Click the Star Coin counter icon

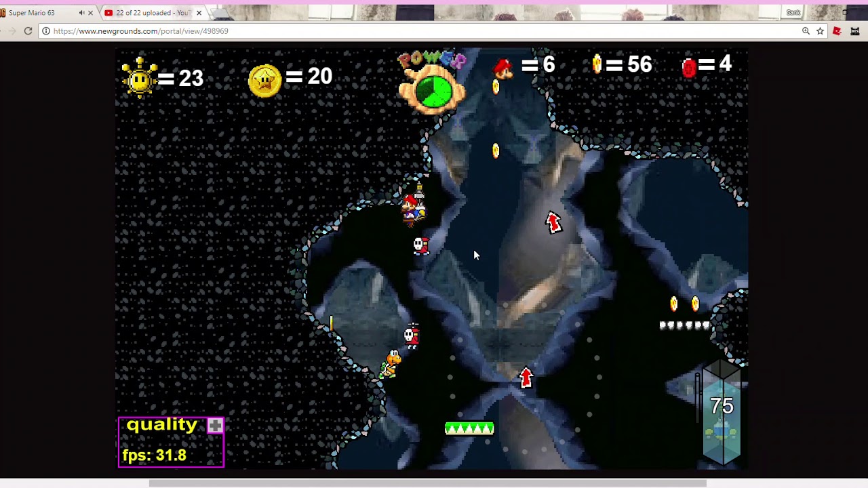point(264,81)
